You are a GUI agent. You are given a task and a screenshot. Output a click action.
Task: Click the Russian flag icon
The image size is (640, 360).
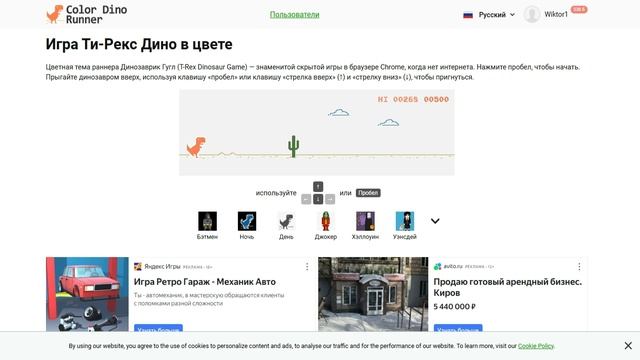coord(468,15)
